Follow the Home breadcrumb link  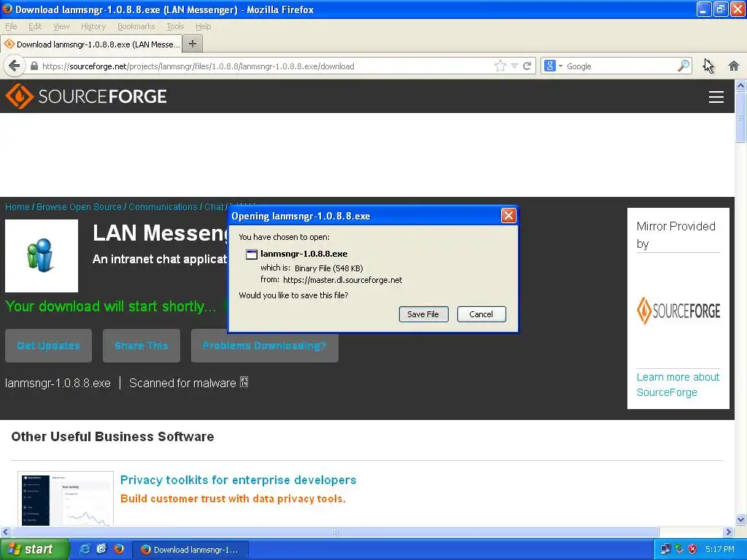pos(18,206)
